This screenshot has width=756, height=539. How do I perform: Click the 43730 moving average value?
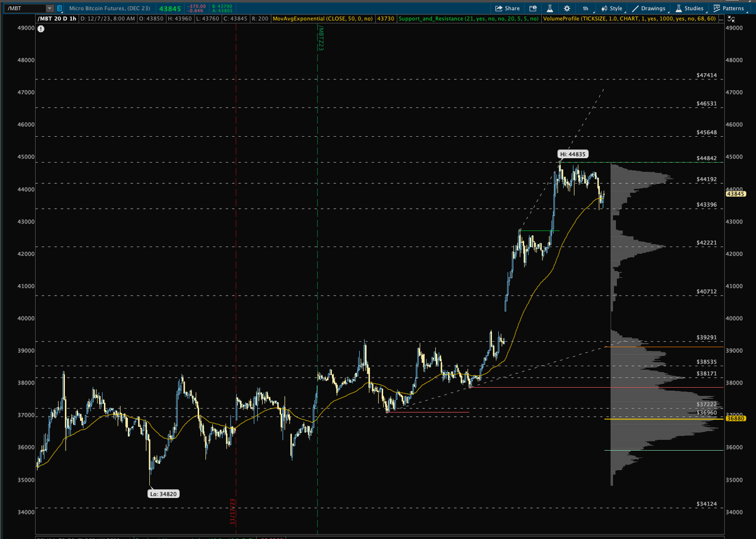click(x=385, y=19)
